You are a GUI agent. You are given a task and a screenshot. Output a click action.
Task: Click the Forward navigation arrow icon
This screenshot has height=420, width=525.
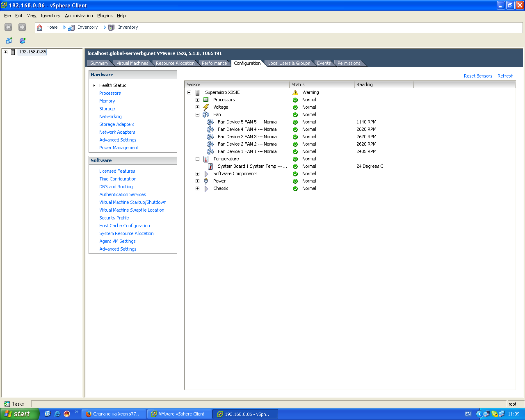click(x=22, y=27)
